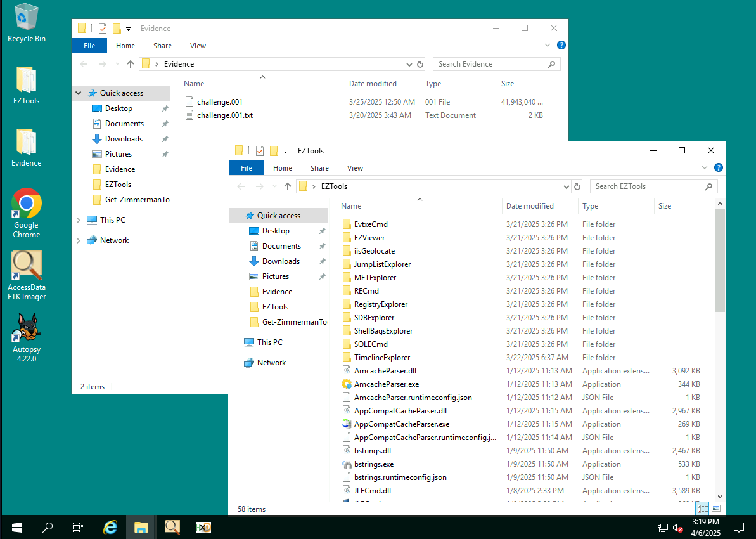Viewport: 756px width, 539px height.
Task: Switch to details view in EZTools
Action: (x=702, y=509)
